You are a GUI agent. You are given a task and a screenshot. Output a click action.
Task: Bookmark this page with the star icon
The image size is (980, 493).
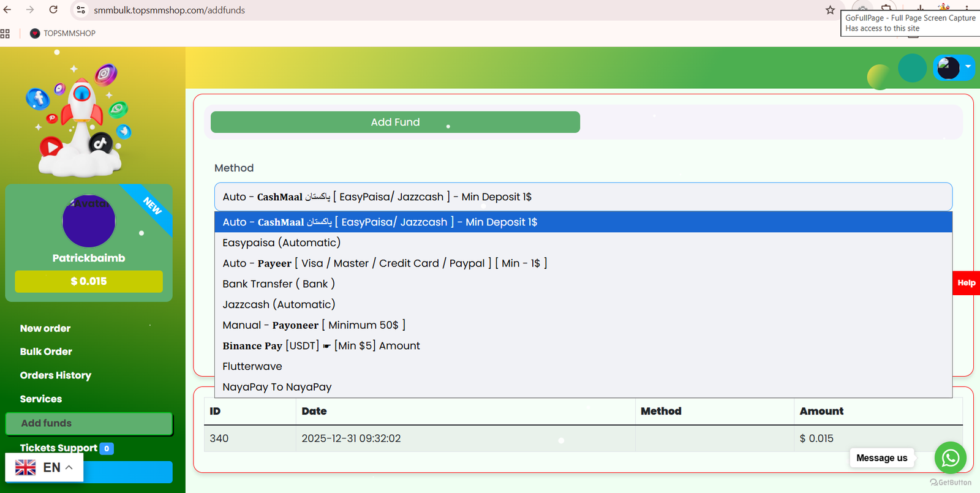point(830,10)
